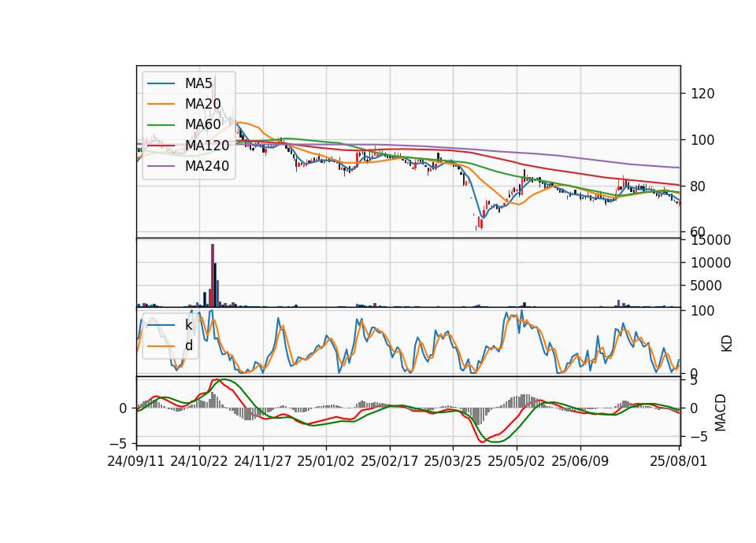Click the 25/08/01 date label
The image size is (756, 543).
(678, 461)
